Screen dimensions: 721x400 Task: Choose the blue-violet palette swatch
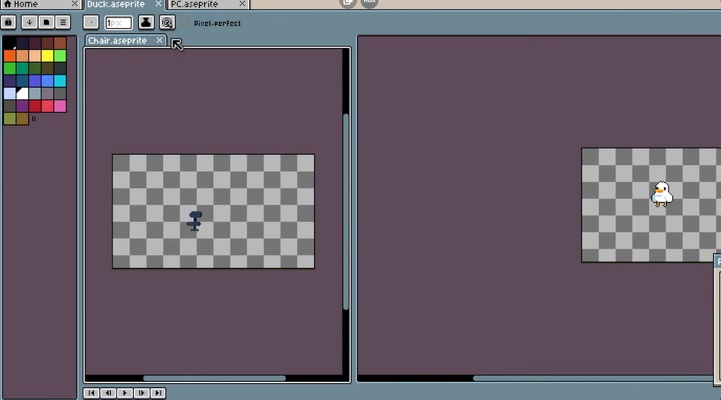coord(34,81)
